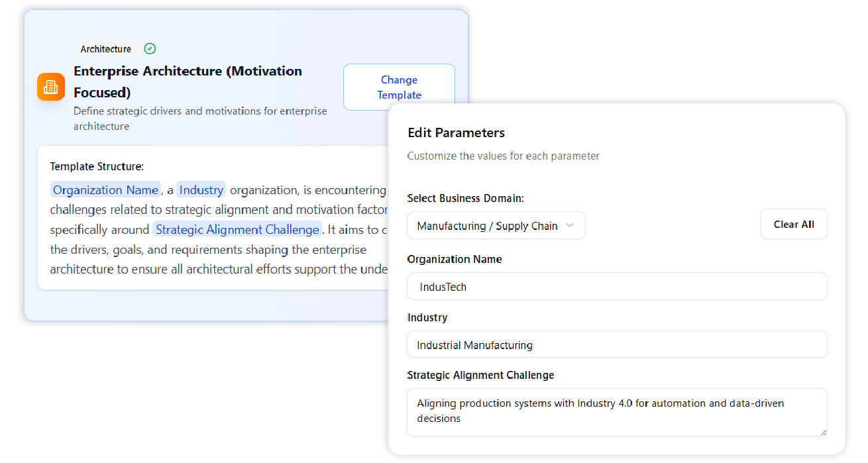Click the IndusTech organization name input

point(616,287)
